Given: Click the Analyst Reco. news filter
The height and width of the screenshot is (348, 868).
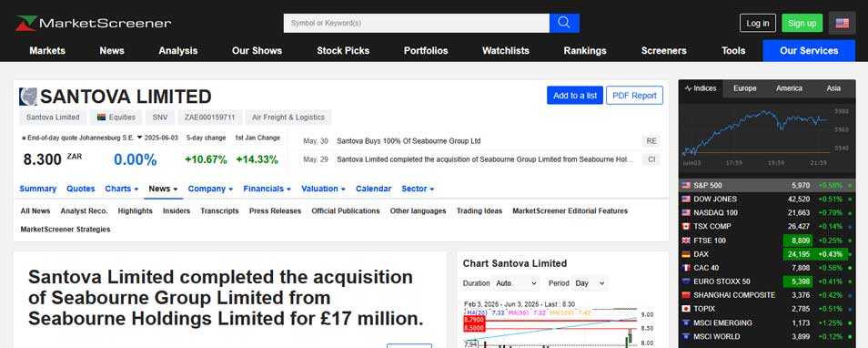Looking at the screenshot, I should [x=84, y=211].
